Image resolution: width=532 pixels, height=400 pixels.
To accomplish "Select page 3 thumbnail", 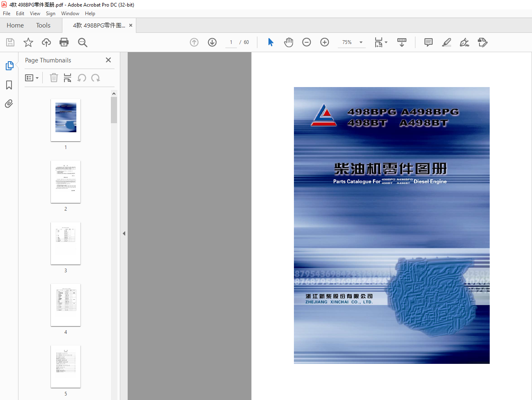I will pyautogui.click(x=66, y=244).
